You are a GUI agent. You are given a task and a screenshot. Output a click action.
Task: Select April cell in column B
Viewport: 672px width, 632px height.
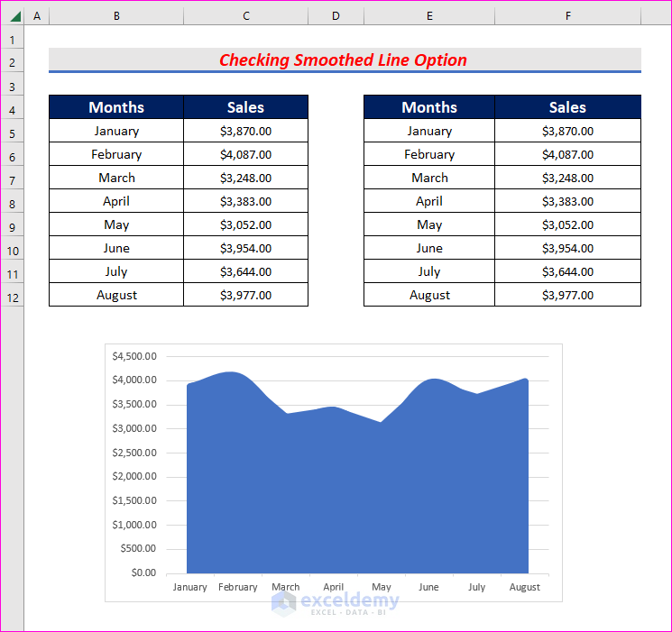coord(116,201)
